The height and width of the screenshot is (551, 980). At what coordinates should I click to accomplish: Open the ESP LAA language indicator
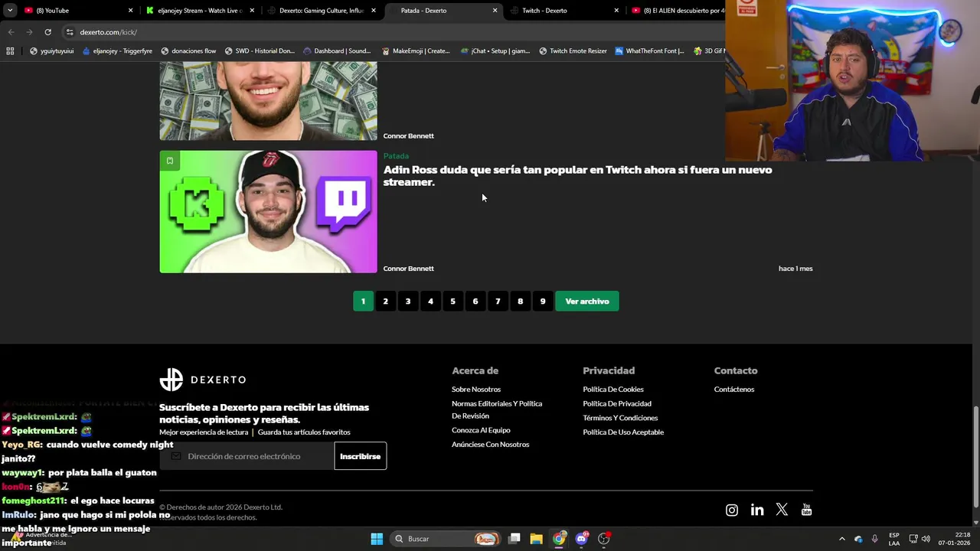click(894, 539)
